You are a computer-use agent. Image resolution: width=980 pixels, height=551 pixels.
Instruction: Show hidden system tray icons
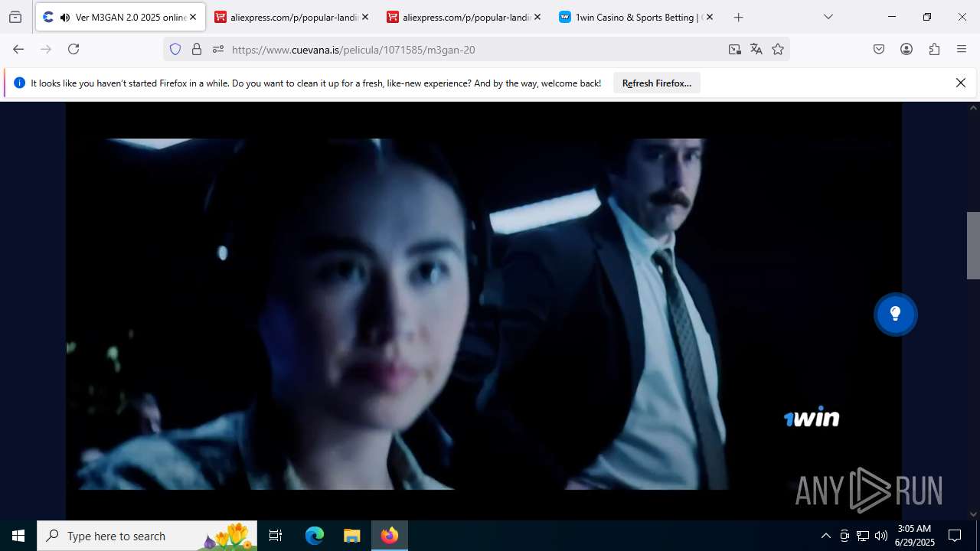coord(825,536)
